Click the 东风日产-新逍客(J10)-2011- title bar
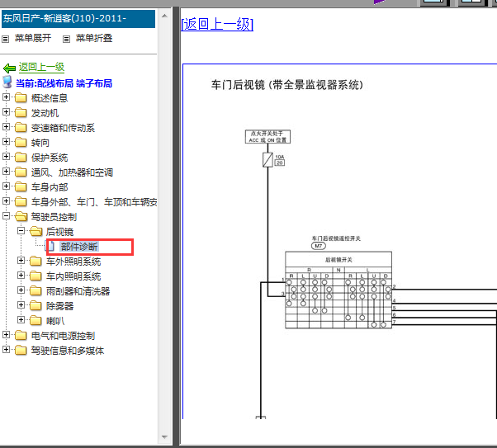497x448 pixels. [78, 19]
